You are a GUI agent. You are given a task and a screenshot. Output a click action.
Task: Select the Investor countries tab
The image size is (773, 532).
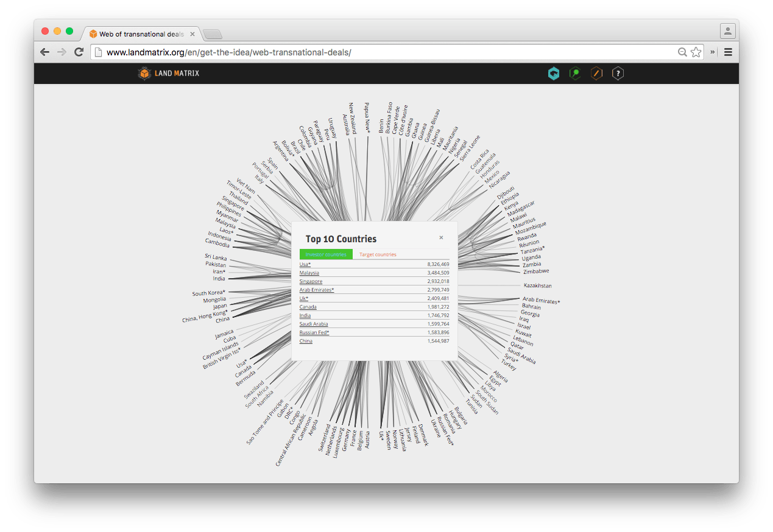point(326,254)
